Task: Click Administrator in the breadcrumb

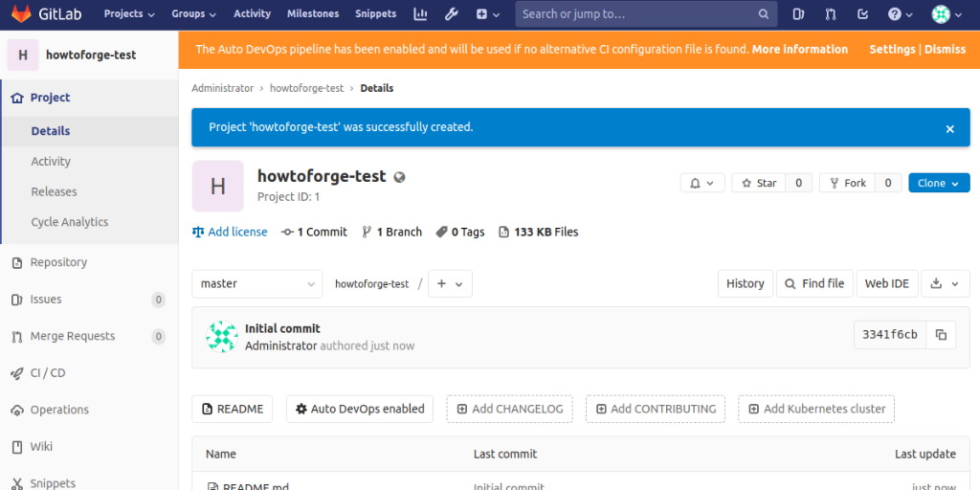Action: click(x=222, y=88)
